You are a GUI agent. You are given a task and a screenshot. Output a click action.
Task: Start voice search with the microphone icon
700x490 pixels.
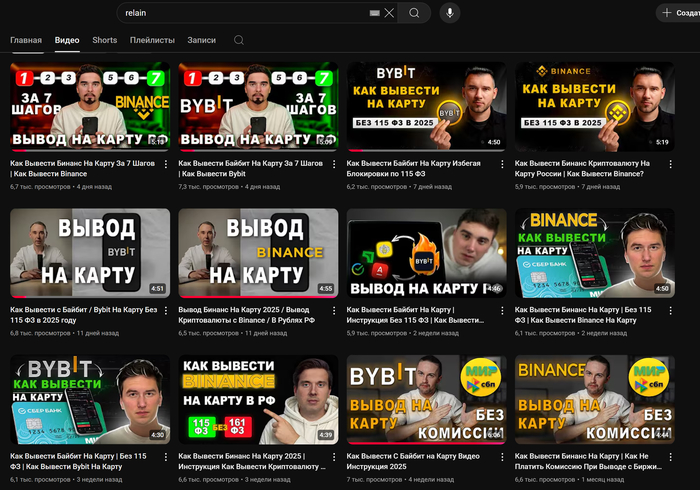pyautogui.click(x=450, y=13)
